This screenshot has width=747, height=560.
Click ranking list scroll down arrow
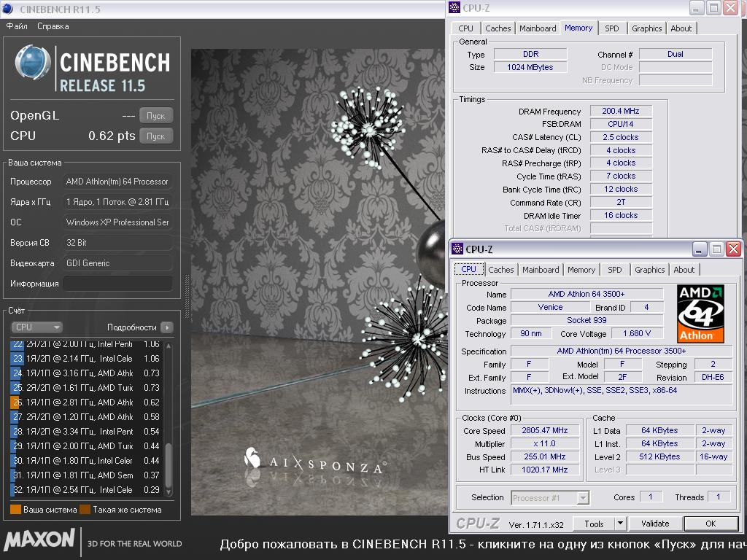tap(169, 493)
